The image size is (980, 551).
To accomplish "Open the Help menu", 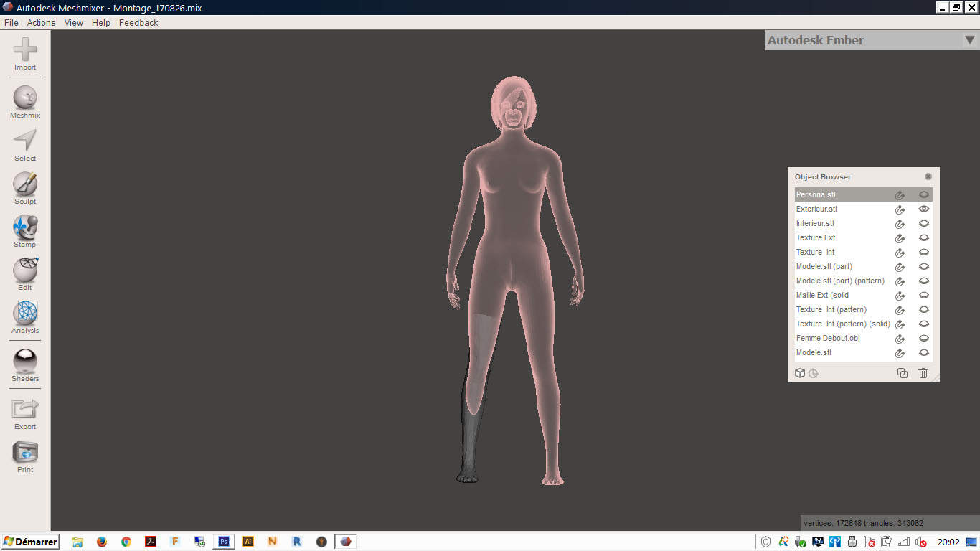I will [101, 23].
